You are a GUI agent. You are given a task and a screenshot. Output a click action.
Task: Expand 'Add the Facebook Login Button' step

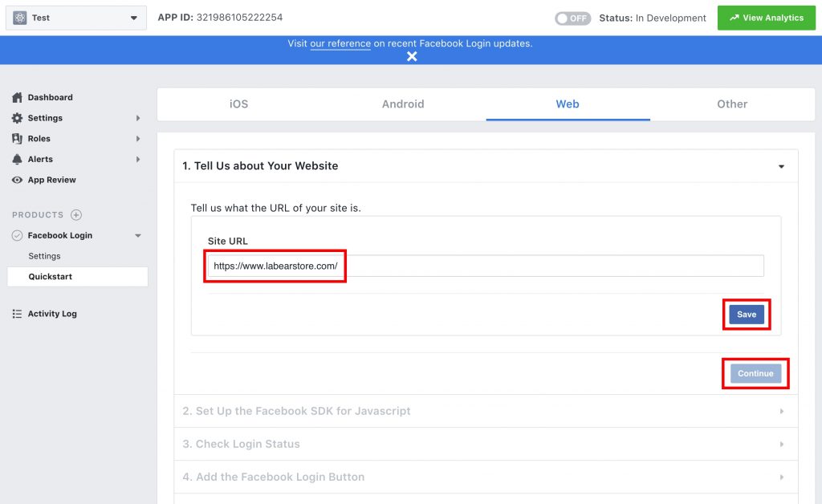[x=486, y=477]
